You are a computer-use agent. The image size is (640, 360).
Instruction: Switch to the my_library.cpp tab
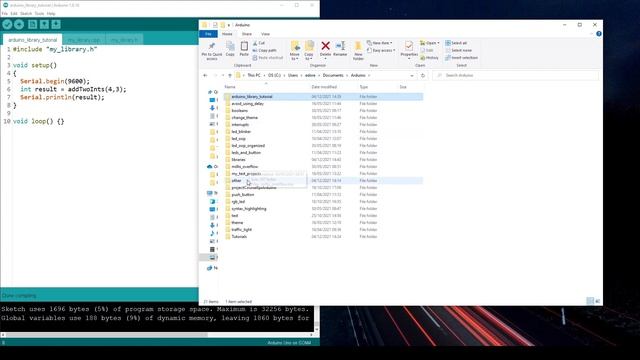click(x=84, y=40)
